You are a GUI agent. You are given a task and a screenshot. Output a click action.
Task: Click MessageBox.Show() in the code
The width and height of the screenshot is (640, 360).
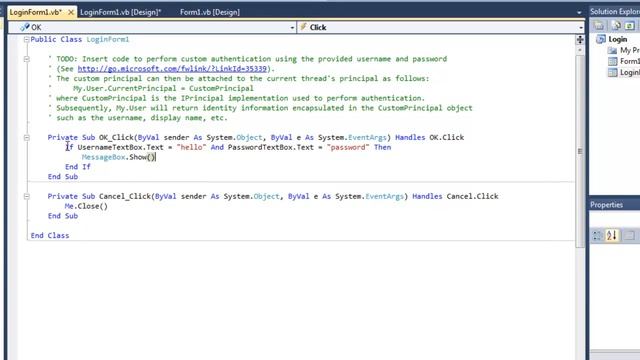click(x=118, y=157)
